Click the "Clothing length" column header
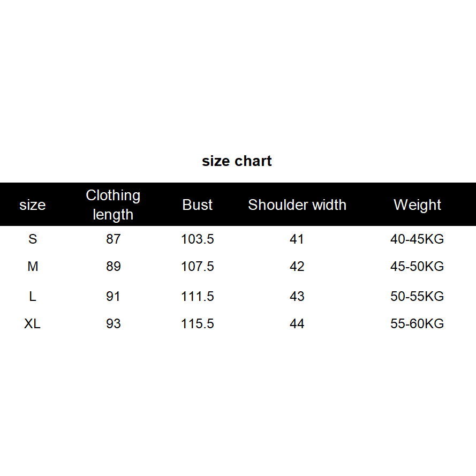This screenshot has height=476, width=476. pos(113,205)
